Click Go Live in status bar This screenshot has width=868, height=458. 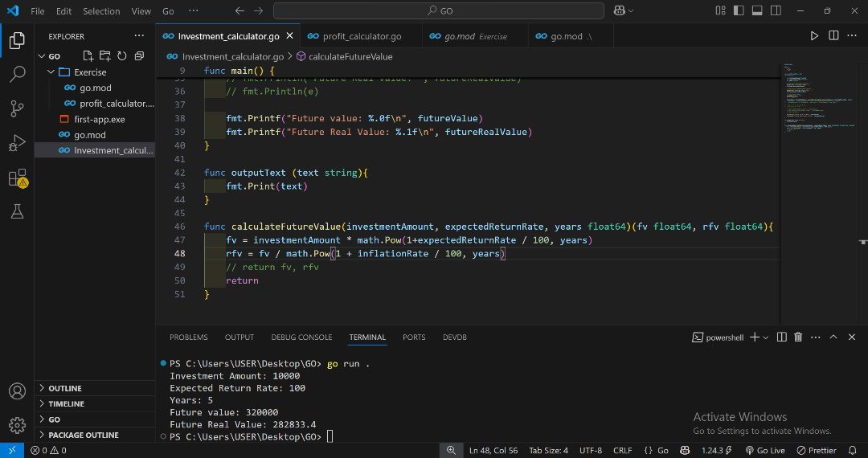(x=765, y=450)
